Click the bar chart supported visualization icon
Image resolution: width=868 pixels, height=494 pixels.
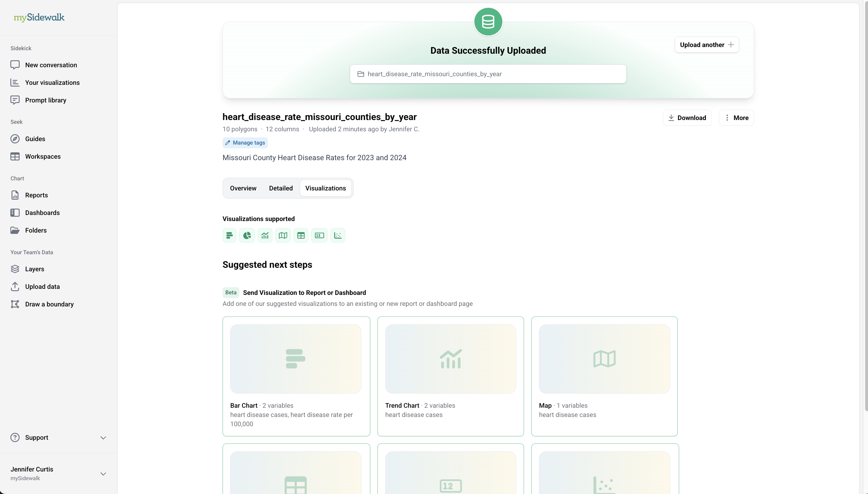[230, 235]
